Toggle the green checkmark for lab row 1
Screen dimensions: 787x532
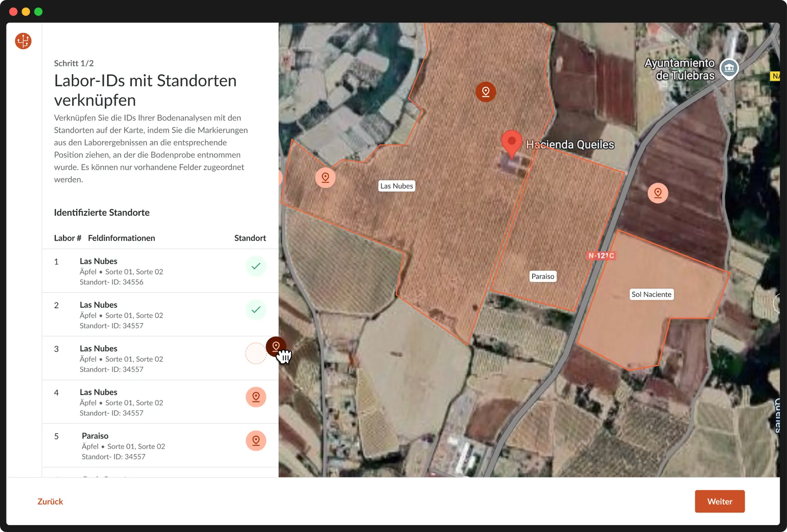(x=256, y=266)
